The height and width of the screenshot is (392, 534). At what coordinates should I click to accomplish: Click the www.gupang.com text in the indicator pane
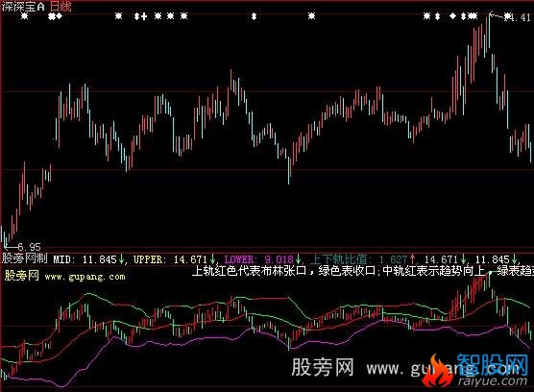85,277
